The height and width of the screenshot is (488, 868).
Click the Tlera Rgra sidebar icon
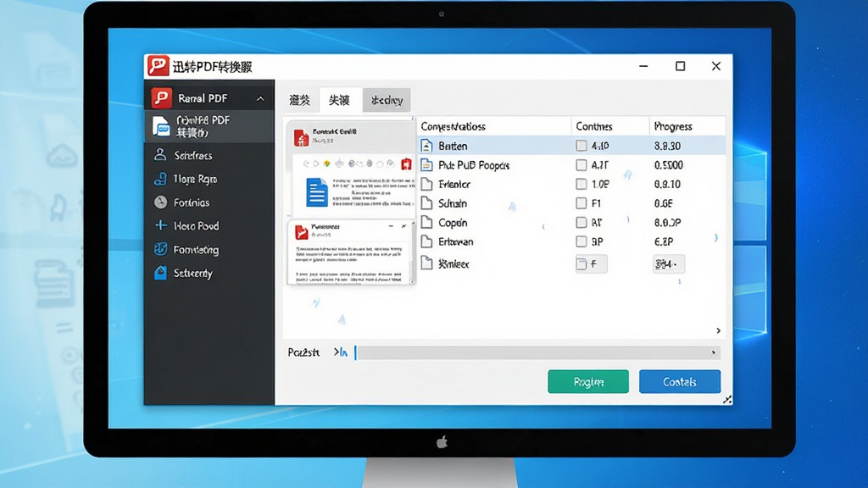pos(160,179)
